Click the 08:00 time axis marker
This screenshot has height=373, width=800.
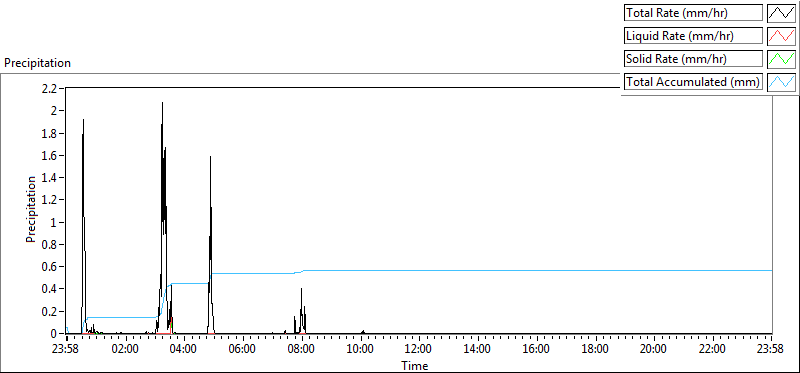302,350
